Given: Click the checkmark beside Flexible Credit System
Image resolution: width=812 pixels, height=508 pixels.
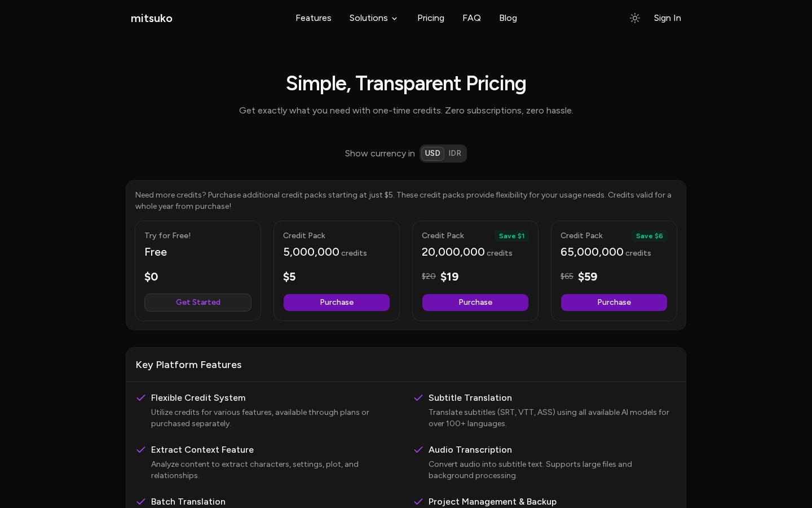Looking at the screenshot, I should pyautogui.click(x=141, y=398).
